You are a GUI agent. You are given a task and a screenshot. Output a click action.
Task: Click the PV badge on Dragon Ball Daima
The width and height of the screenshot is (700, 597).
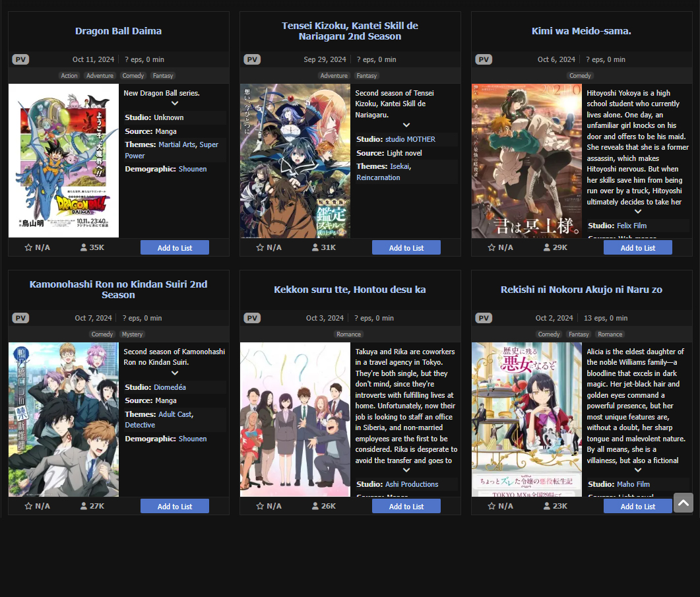tap(20, 59)
